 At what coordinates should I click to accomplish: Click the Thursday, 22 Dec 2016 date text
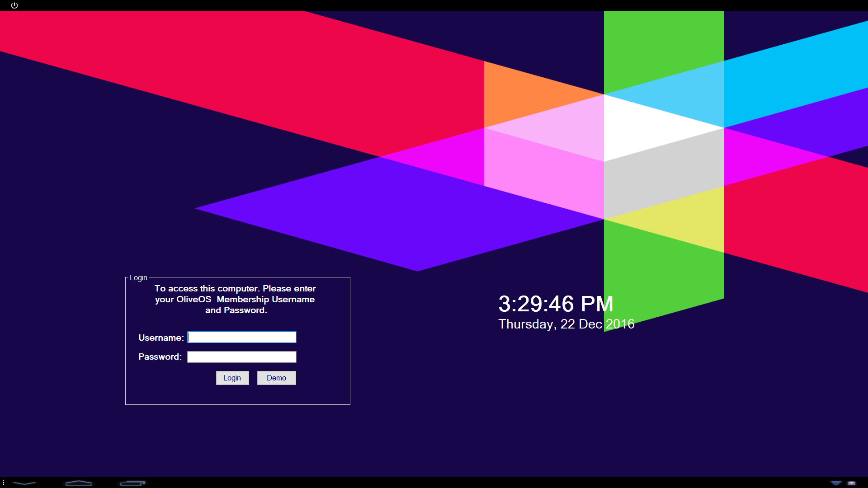pyautogui.click(x=566, y=324)
